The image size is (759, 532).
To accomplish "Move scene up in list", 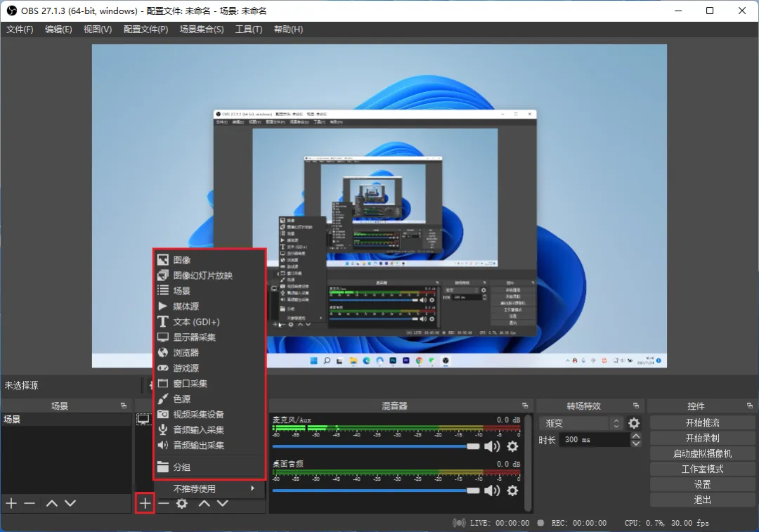I will (x=52, y=503).
